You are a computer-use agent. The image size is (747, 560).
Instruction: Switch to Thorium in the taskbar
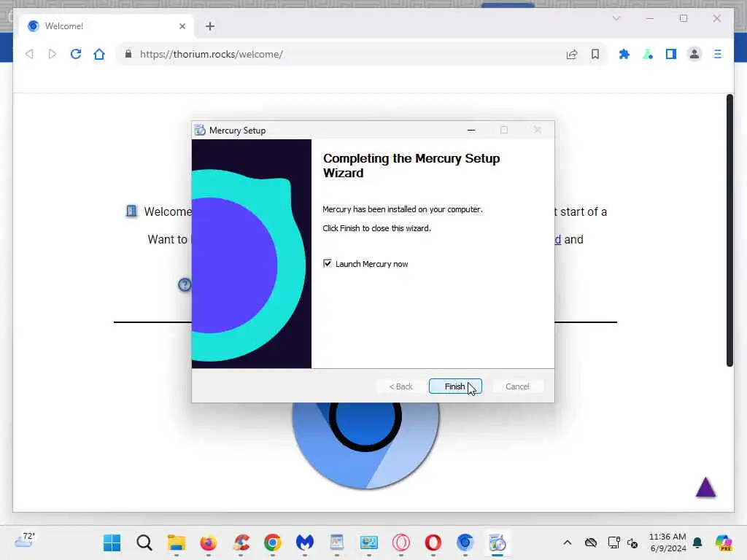[465, 542]
